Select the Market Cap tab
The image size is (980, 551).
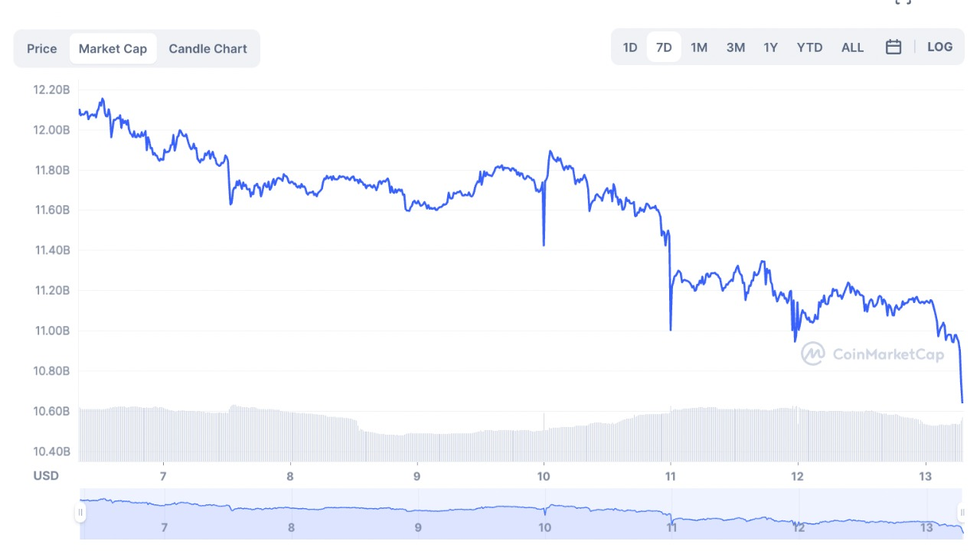tap(113, 49)
